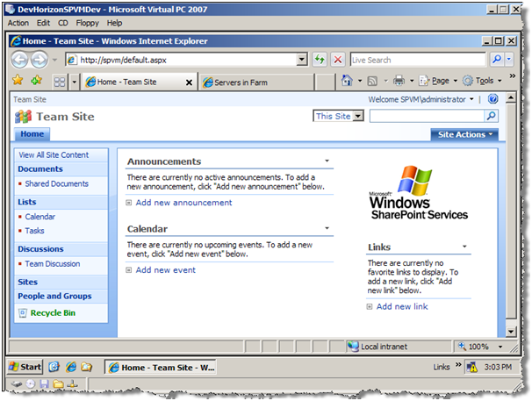Click in the SharePoint site search box
The height and width of the screenshot is (401, 532).
(428, 116)
